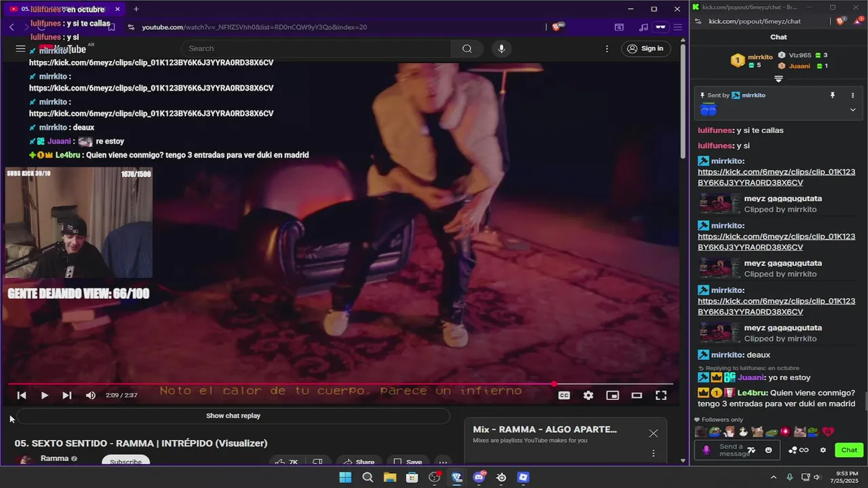This screenshot has height=488, width=868.
Task: Click the YouTube address bar URL
Action: coord(254,27)
